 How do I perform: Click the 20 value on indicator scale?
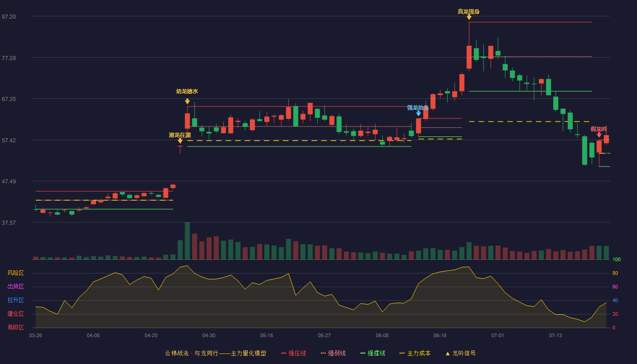click(615, 314)
